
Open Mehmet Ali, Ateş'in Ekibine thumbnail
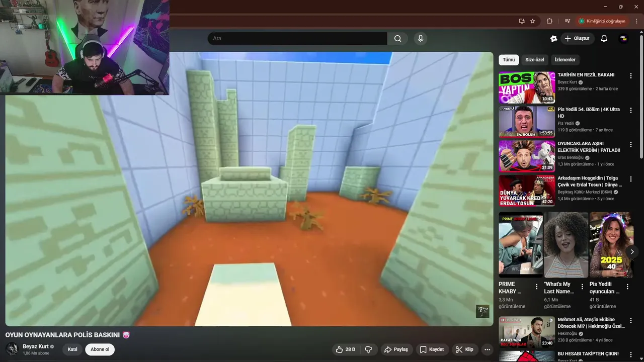point(527,332)
